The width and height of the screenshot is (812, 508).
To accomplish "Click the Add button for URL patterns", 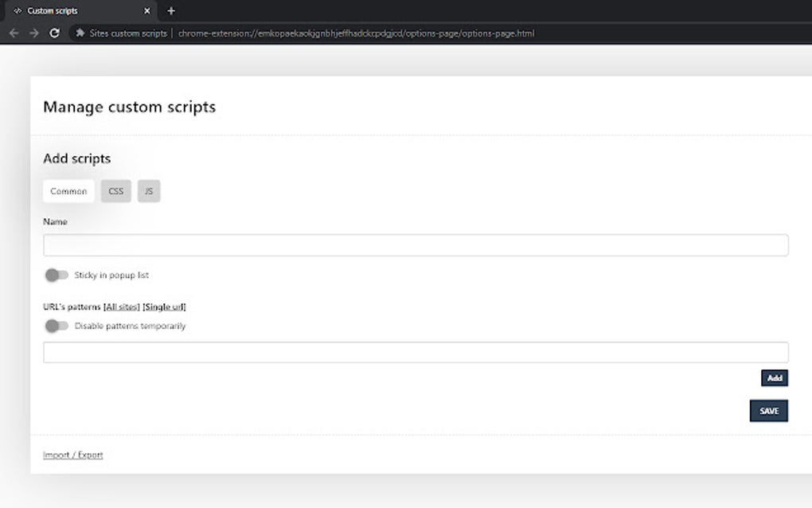I will 774,377.
